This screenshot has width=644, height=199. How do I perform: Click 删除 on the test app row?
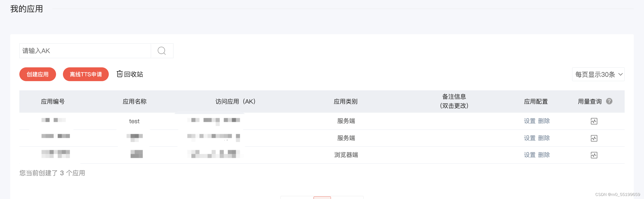[544, 121]
